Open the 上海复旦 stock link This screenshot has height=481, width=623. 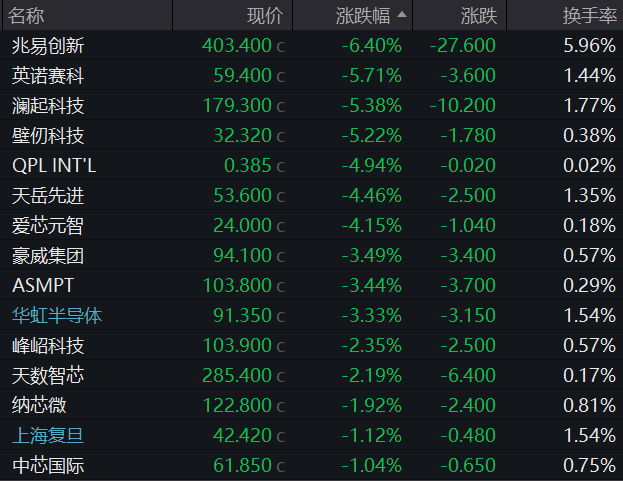(48, 435)
